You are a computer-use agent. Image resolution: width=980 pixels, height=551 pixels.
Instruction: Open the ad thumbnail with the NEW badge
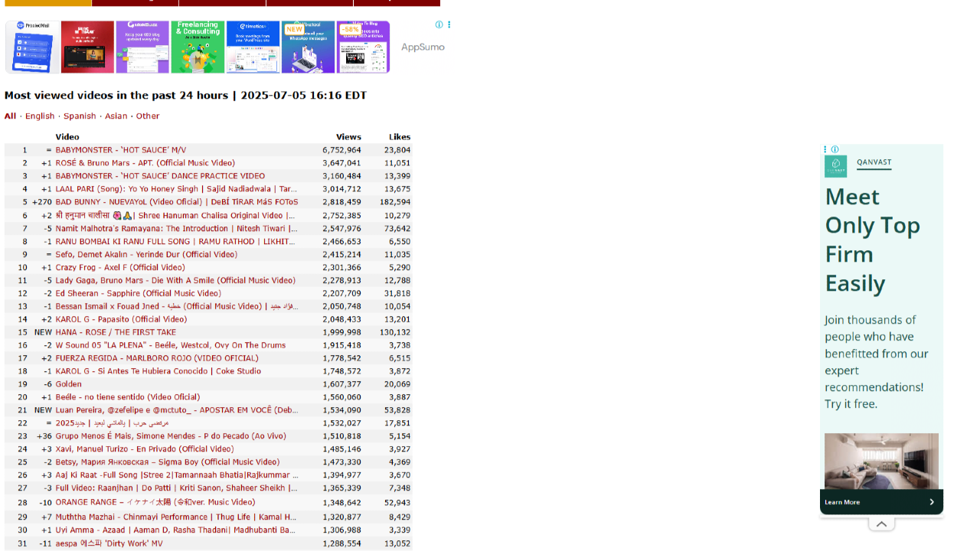point(308,47)
